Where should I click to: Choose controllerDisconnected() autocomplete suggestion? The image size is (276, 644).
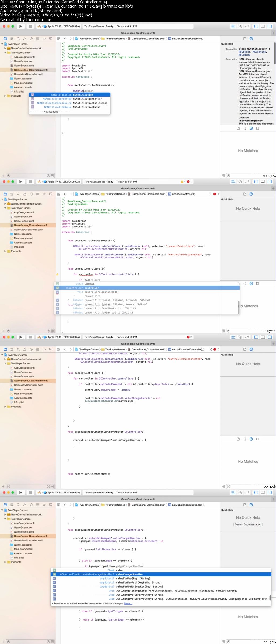pos(147,292)
